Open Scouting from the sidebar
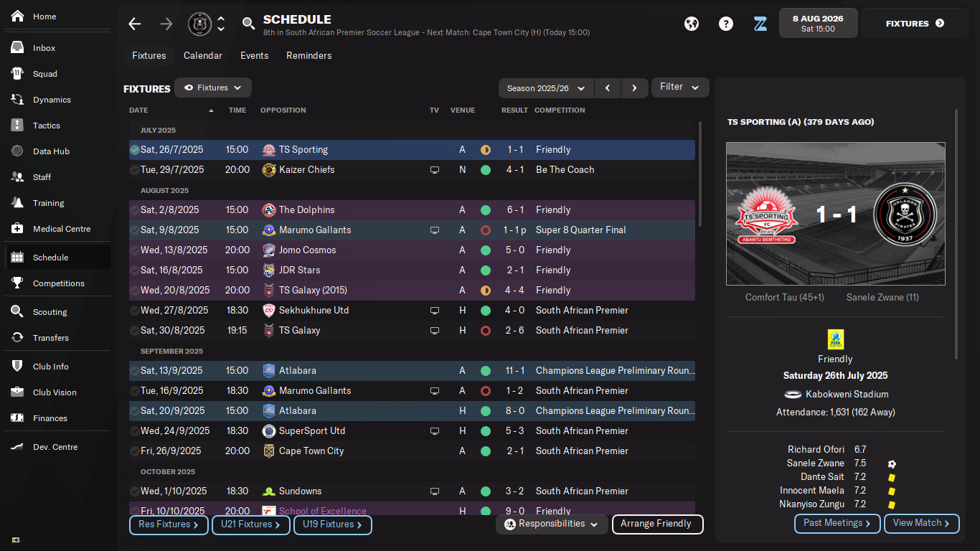This screenshot has height=551, width=980. 50,312
